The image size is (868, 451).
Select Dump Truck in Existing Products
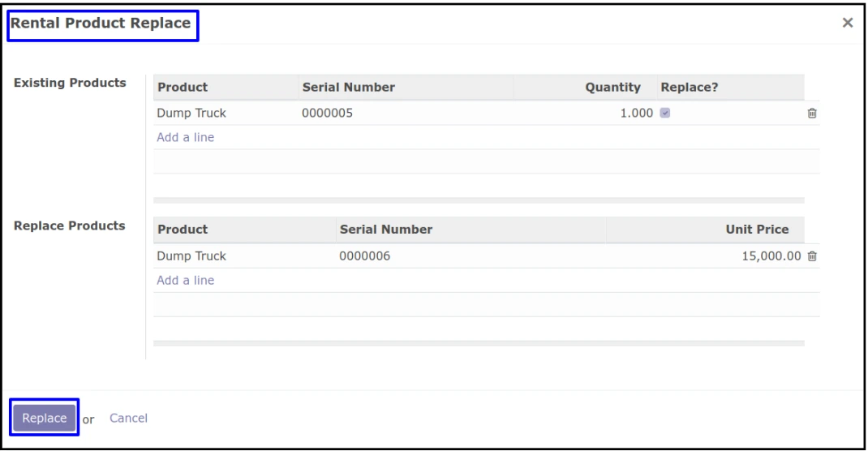[191, 114]
